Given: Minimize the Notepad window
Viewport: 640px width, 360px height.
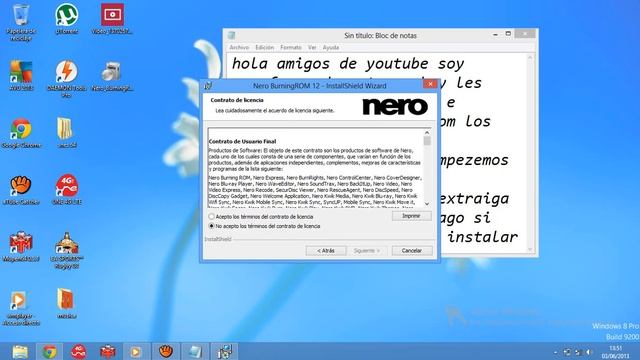Looking at the screenshot, I should click(x=495, y=34).
